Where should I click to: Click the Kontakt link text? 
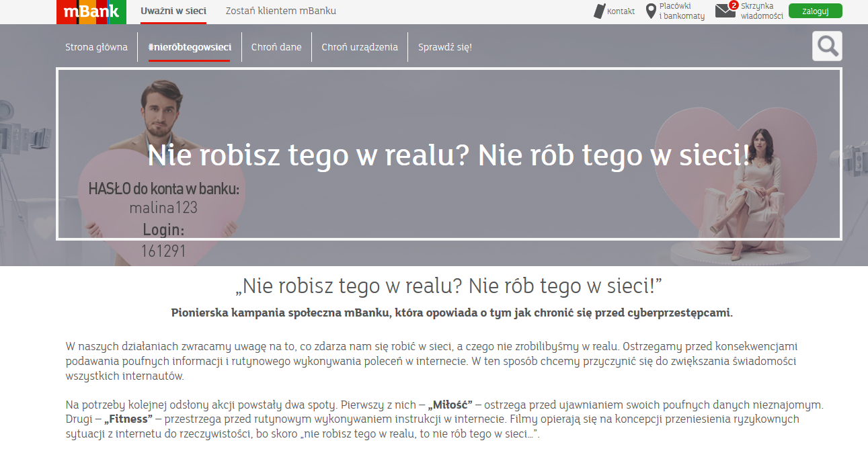click(x=621, y=11)
